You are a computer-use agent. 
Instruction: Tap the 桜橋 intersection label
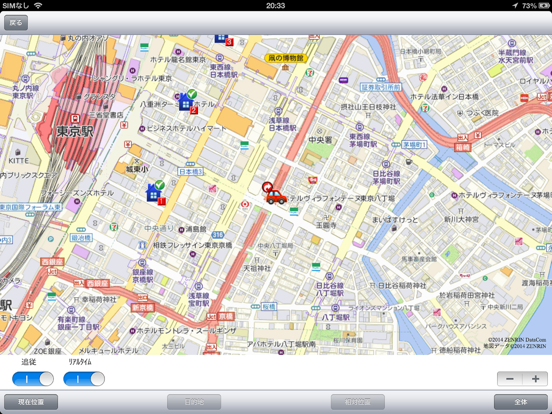[269, 307]
